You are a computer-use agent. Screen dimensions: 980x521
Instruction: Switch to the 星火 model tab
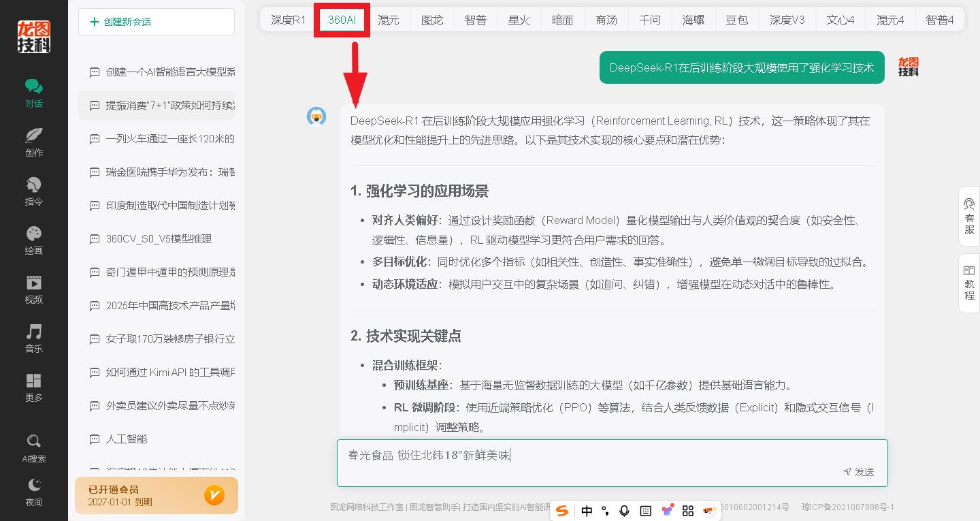[519, 20]
